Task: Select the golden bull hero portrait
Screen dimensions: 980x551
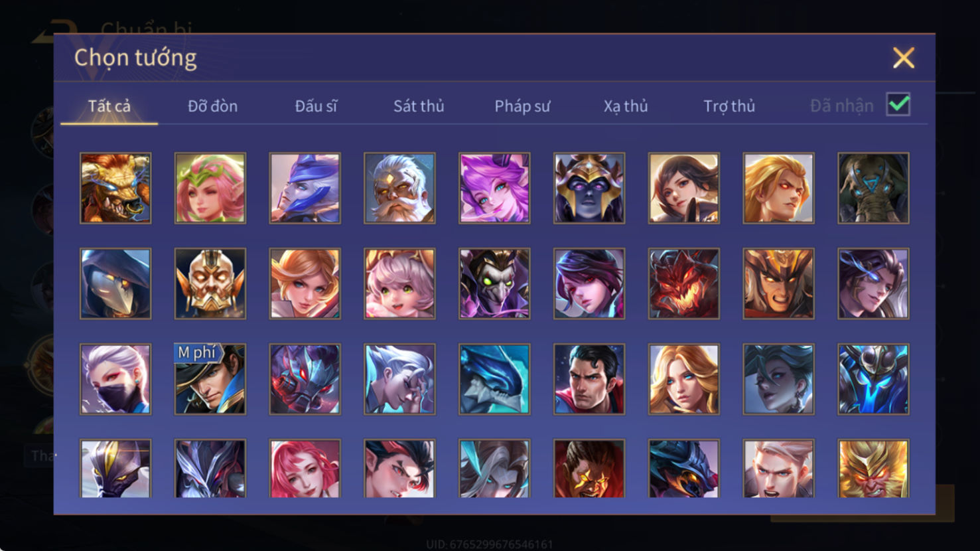Action: 115,189
